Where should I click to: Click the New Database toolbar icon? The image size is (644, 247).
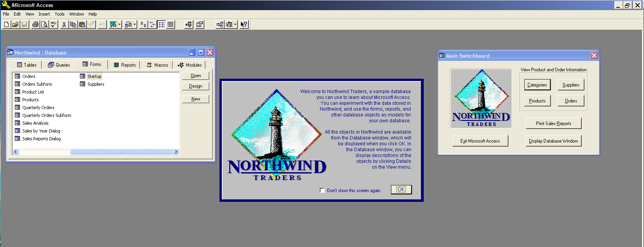click(x=7, y=25)
